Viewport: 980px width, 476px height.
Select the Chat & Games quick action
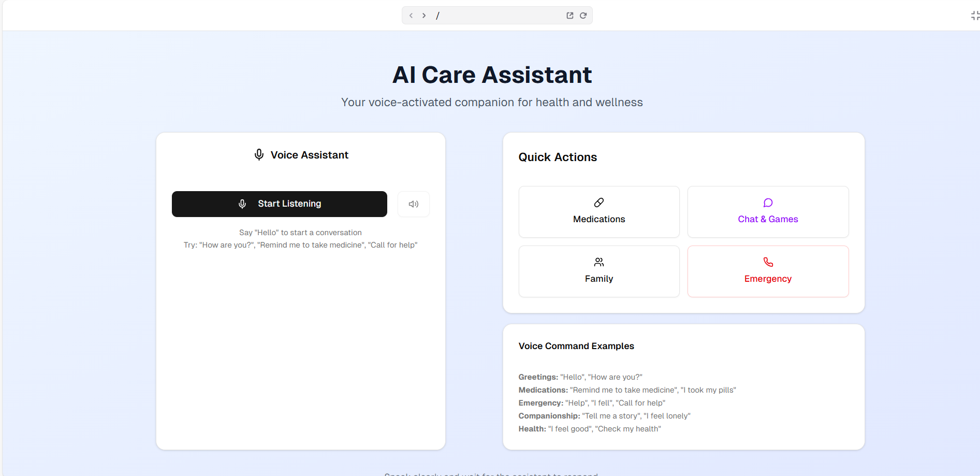coord(768,212)
